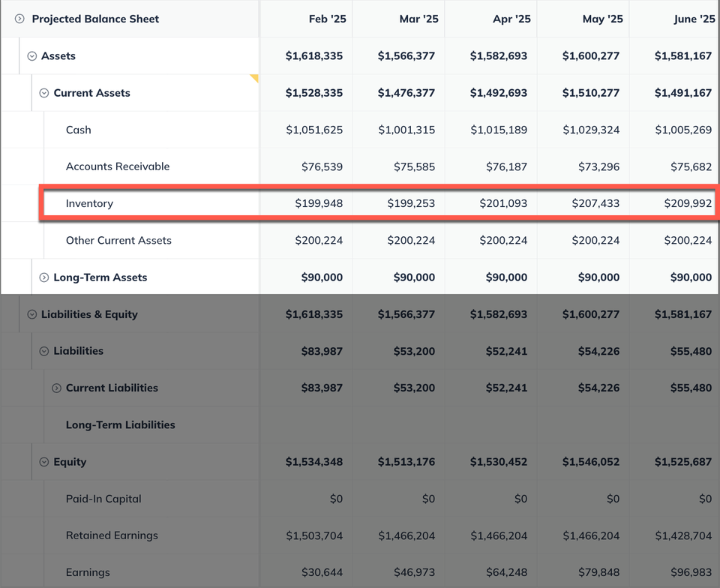
Task: Select Equity value $1,534,348 for Feb
Action: [x=314, y=462]
